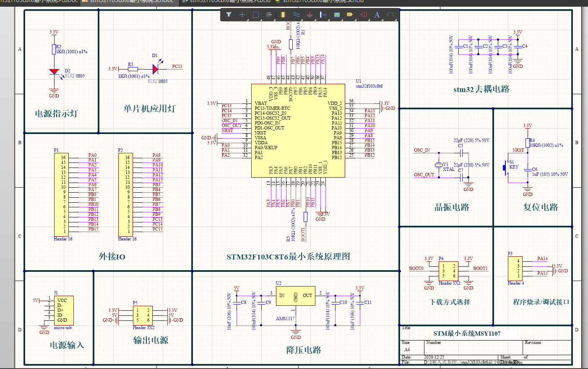Select resistor R2 symbol
This screenshot has width=588, height=369.
point(54,49)
